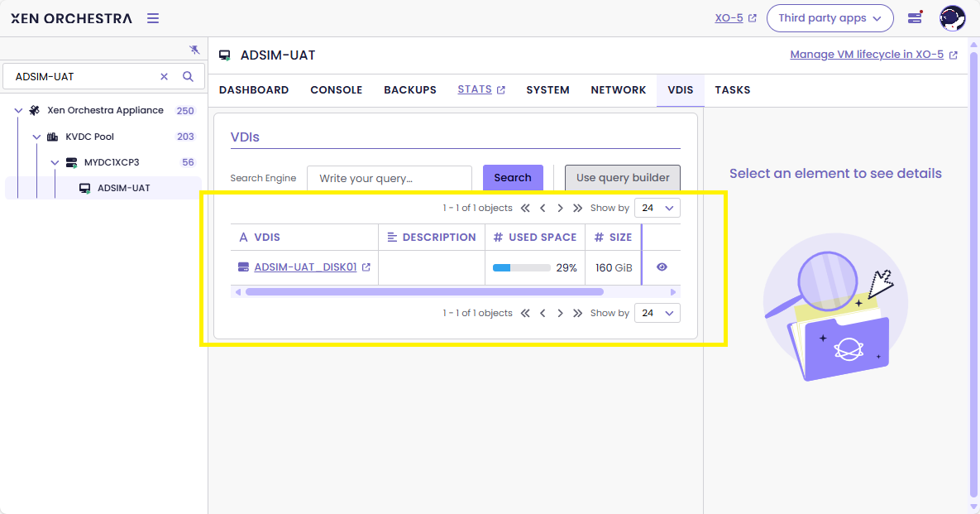The height and width of the screenshot is (514, 980).
Task: Click the Use query builder button
Action: (622, 178)
